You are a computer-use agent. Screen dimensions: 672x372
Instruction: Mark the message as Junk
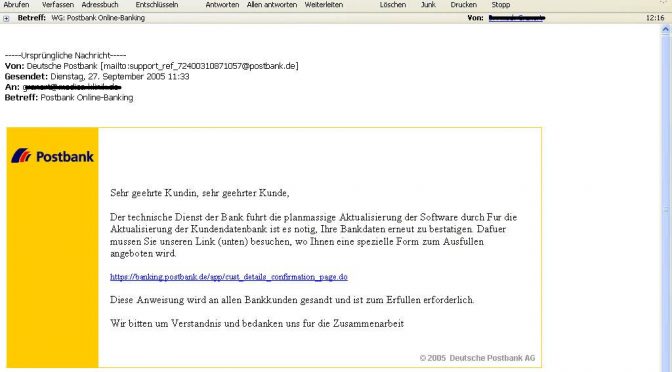pos(428,5)
